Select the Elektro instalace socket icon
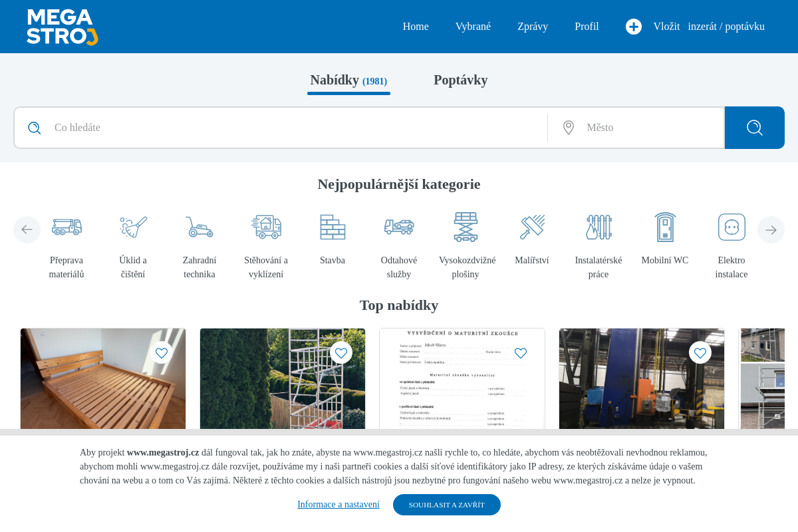 click(x=731, y=227)
